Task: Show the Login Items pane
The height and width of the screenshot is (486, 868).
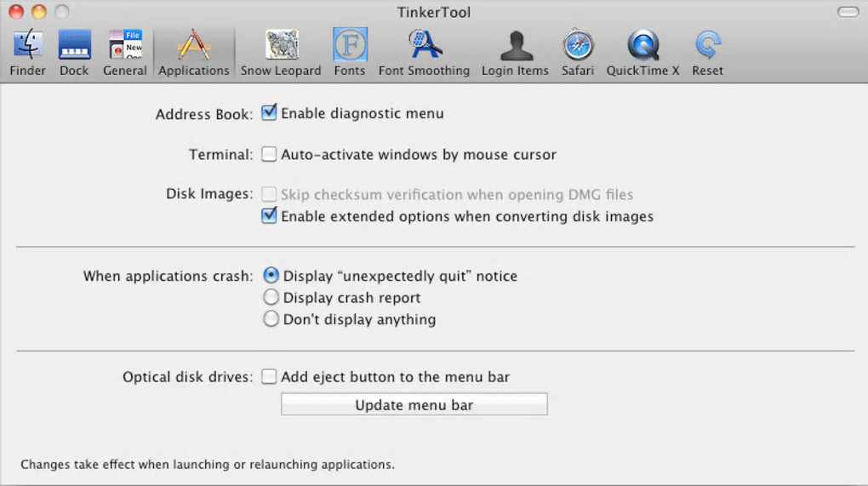Action: 515,53
